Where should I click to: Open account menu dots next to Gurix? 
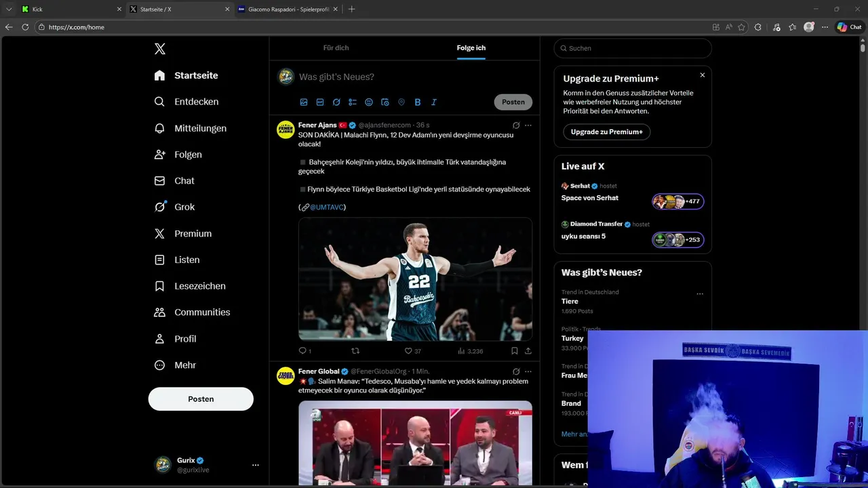pos(256,465)
